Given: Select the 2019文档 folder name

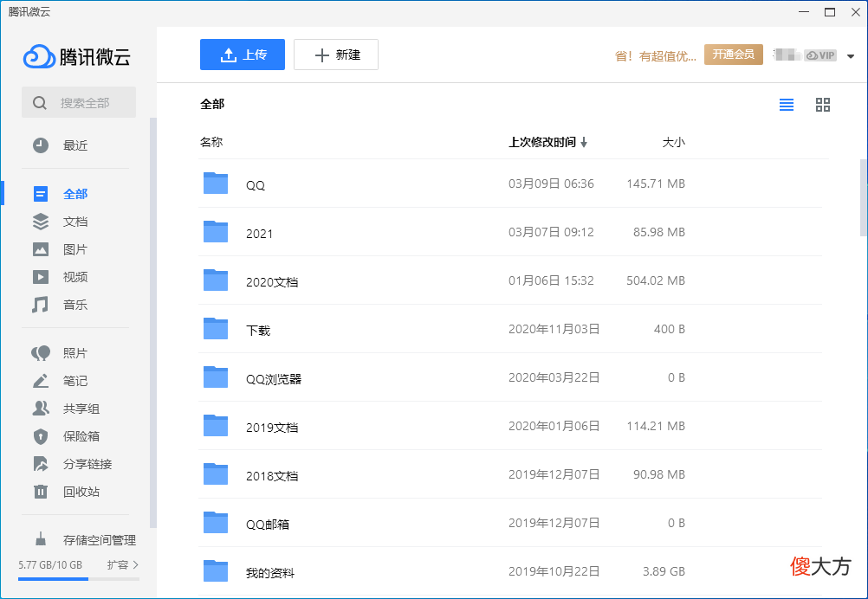Looking at the screenshot, I should coord(272,428).
